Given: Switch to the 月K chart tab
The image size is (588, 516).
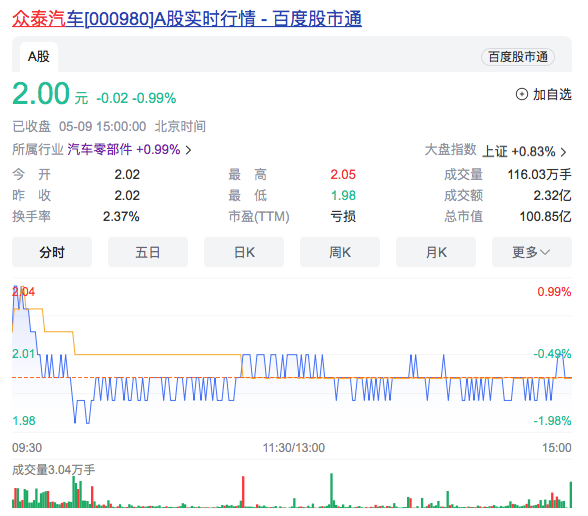Looking at the screenshot, I should coord(436,252).
